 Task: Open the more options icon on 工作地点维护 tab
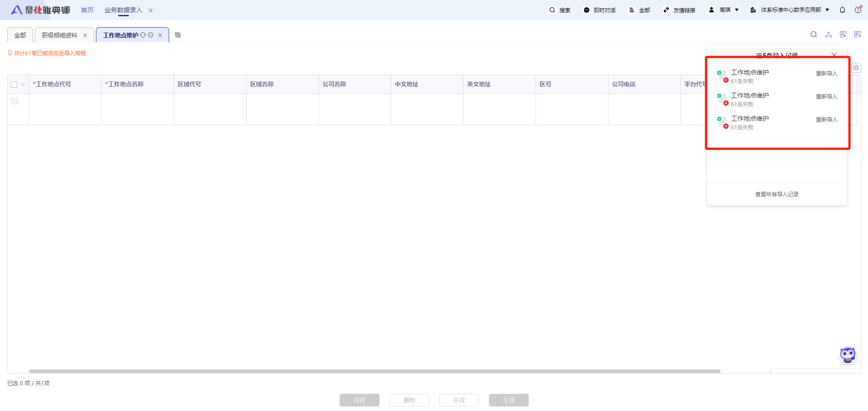tap(151, 35)
